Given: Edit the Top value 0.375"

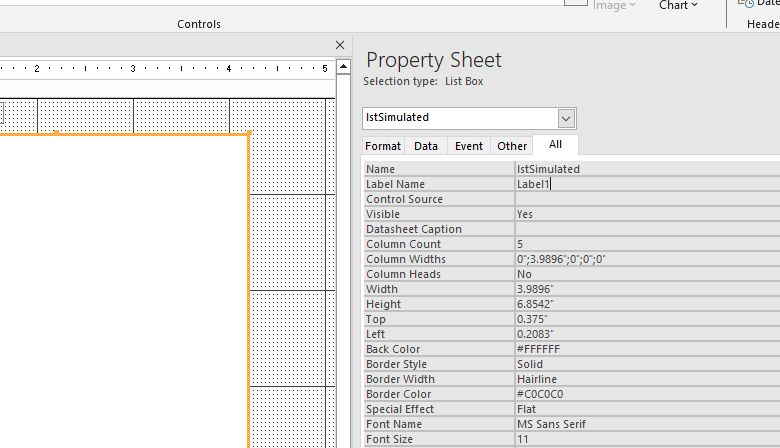Looking at the screenshot, I should pyautogui.click(x=647, y=319).
